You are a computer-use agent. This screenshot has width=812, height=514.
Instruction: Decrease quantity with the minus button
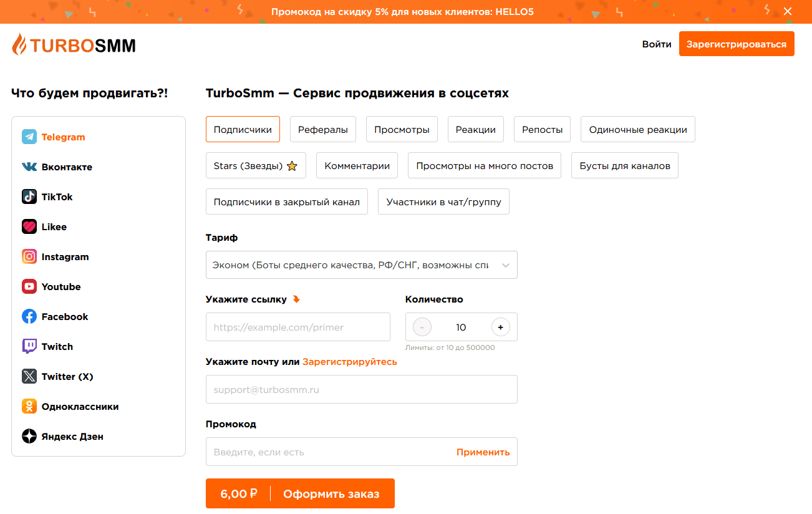[422, 327]
